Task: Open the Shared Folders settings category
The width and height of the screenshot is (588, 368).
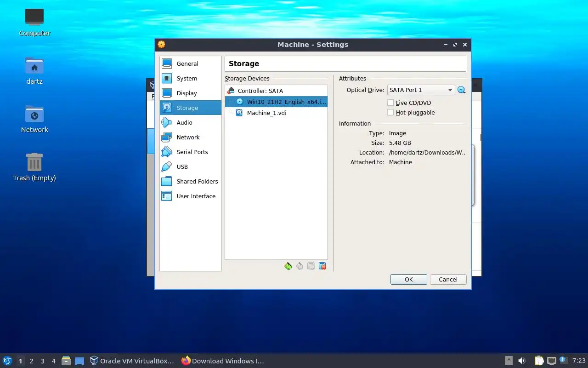Action: [x=190, y=181]
